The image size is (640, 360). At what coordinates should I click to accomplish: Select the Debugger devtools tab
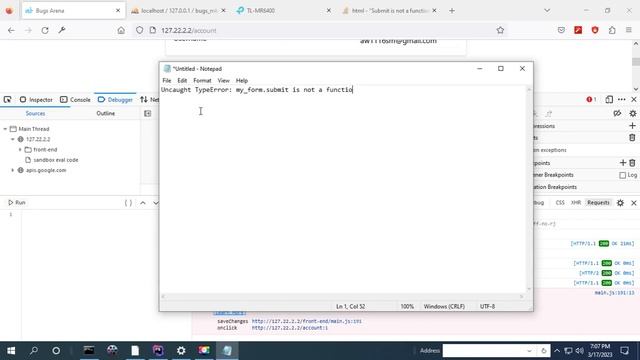coord(115,100)
